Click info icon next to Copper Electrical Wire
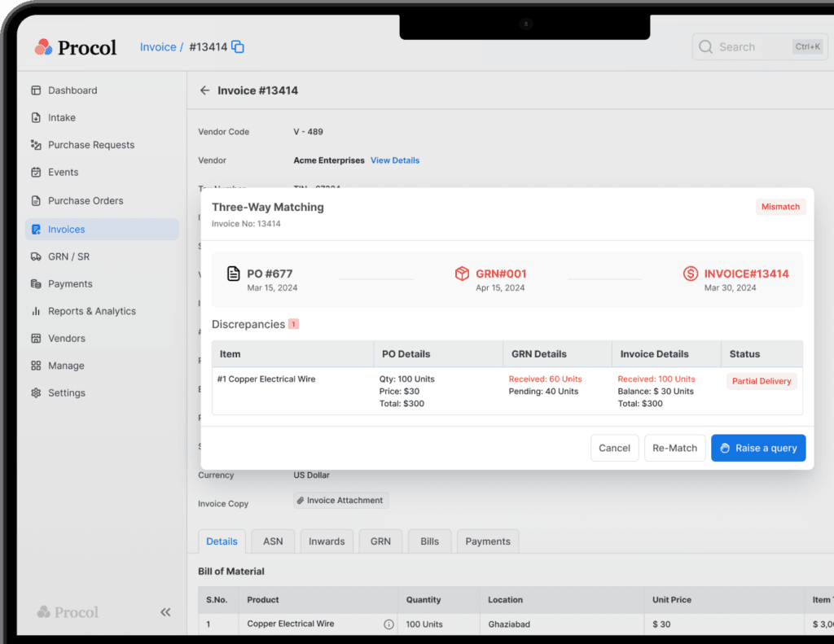834x644 pixels. 388,624
